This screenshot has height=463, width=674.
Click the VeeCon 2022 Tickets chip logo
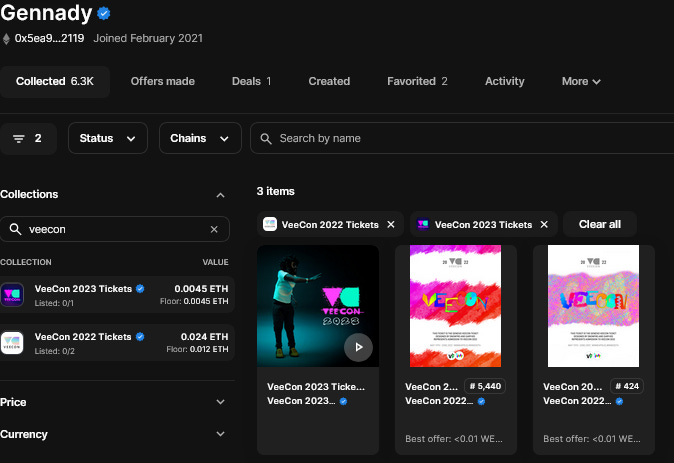(270, 224)
